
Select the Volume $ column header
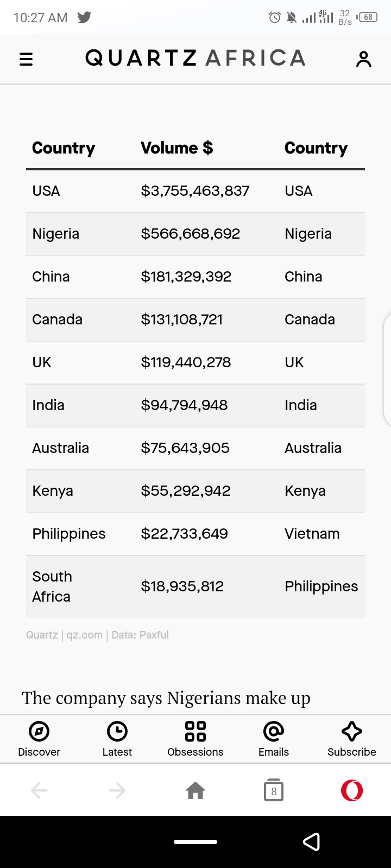click(x=177, y=148)
